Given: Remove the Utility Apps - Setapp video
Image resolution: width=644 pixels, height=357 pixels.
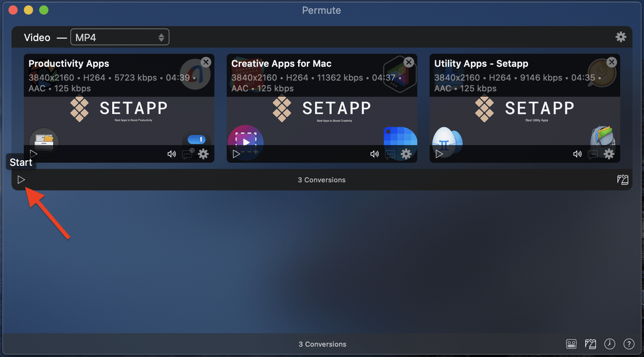Looking at the screenshot, I should tap(612, 62).
